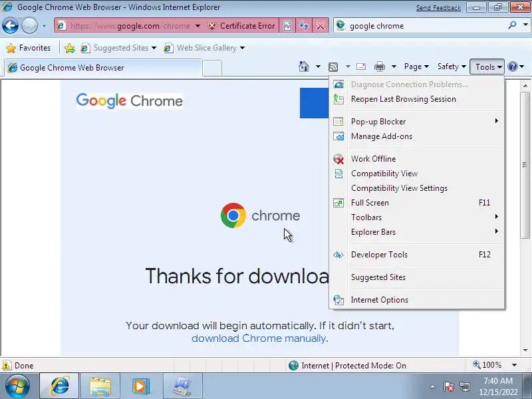Screen dimensions: 532x399
Task: Expand the zoom level dropdown arrow
Action: pyautogui.click(x=514, y=365)
